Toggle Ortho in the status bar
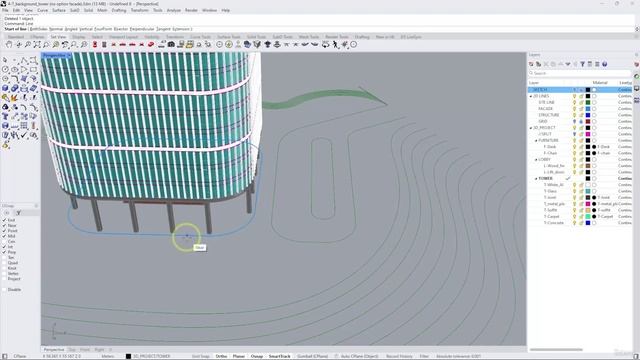Image resolution: width=640 pixels, height=360 pixels. [221, 356]
